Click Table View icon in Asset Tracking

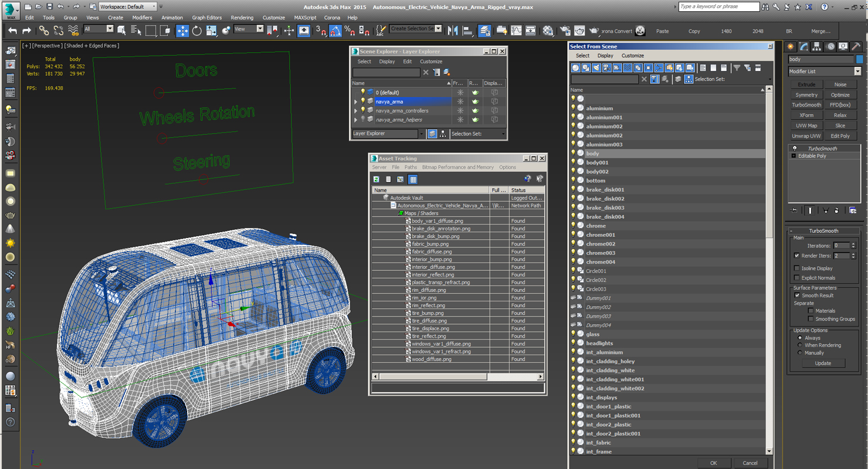point(413,179)
